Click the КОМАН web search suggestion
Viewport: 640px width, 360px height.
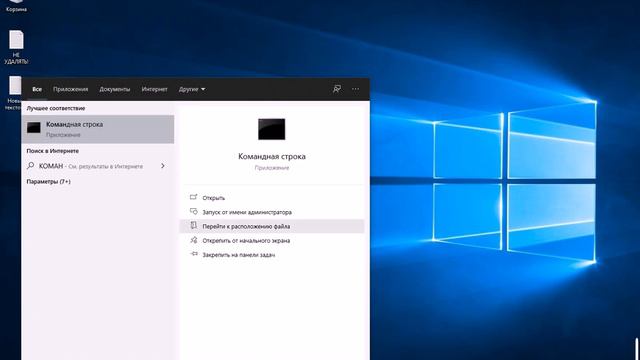coord(98,166)
